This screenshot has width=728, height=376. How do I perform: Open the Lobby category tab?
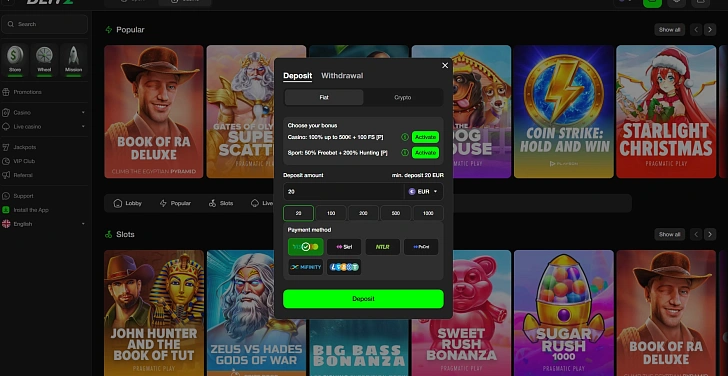128,203
